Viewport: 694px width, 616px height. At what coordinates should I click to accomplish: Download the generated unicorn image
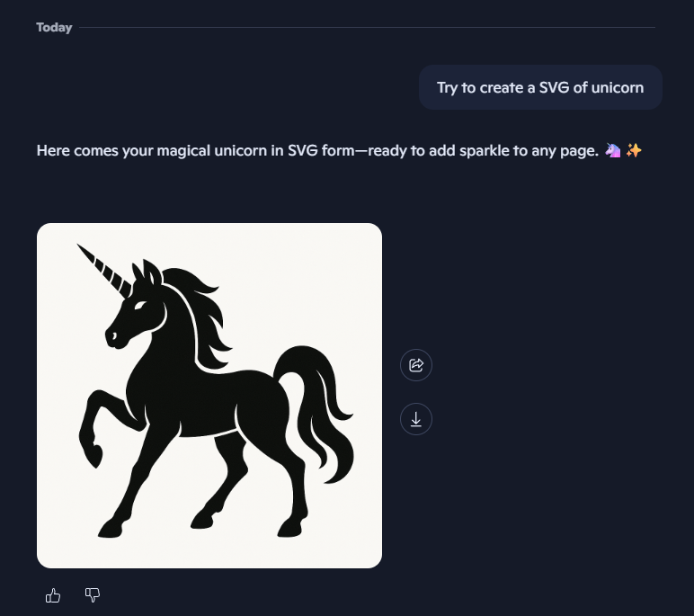pyautogui.click(x=416, y=419)
